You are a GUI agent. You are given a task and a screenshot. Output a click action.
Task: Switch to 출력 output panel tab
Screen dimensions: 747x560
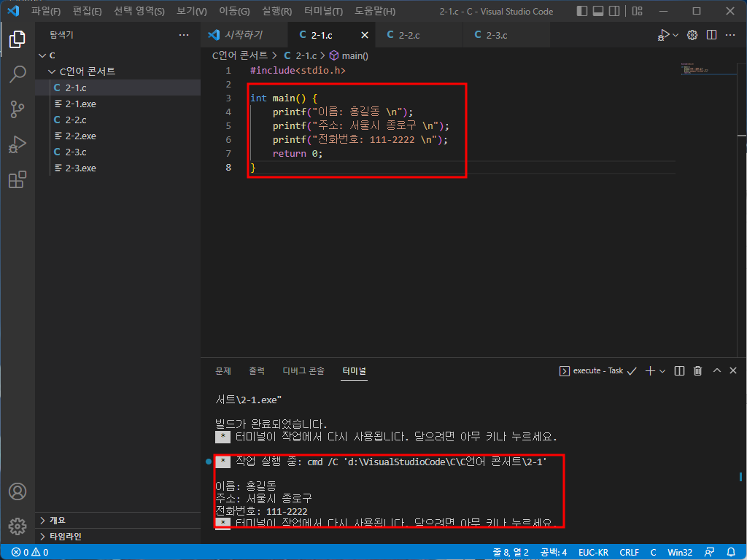(x=256, y=370)
